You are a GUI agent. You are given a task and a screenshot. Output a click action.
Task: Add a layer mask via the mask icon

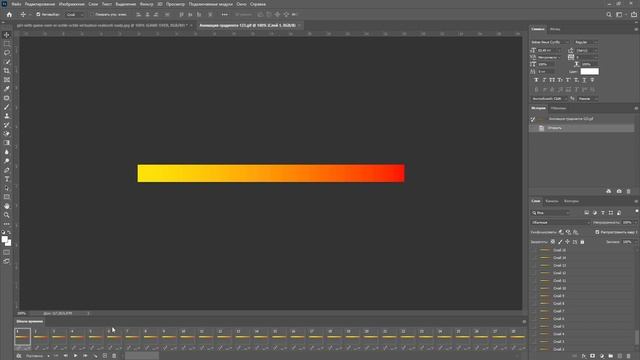593,356
